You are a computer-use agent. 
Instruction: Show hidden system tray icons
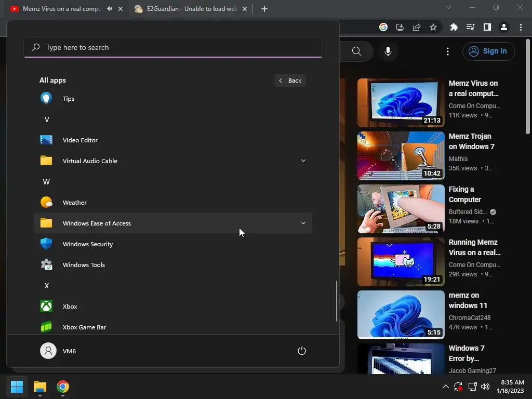point(445,387)
